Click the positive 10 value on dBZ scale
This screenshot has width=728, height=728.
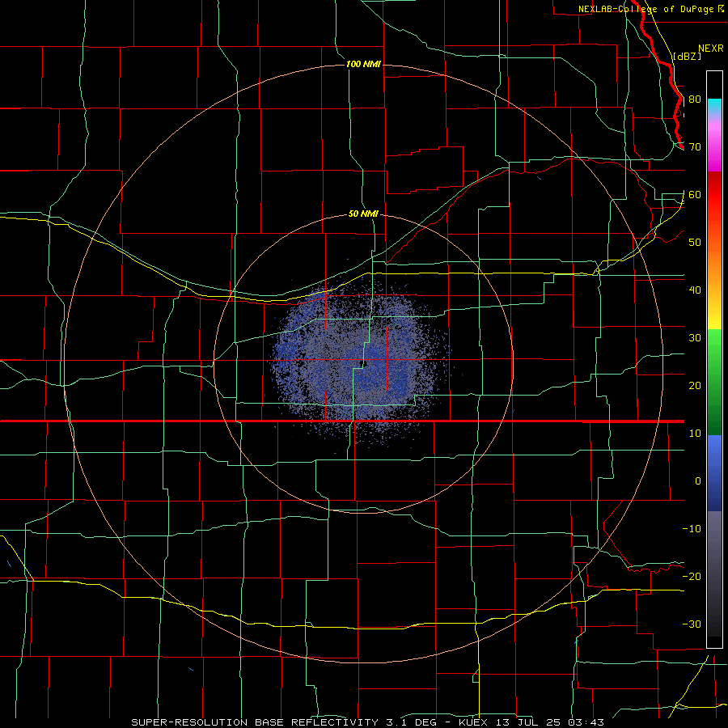pyautogui.click(x=695, y=434)
